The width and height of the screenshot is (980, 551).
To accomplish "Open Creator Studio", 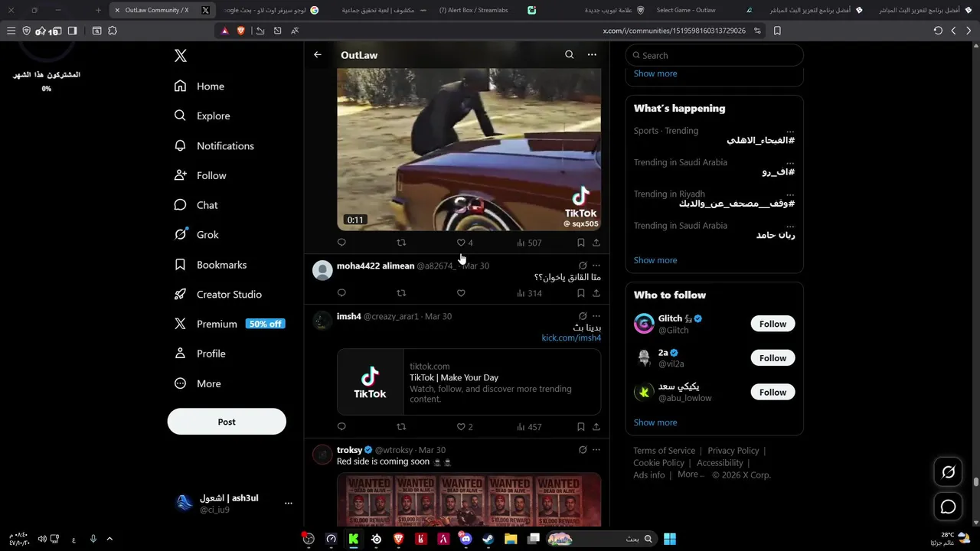I will 217,295.
